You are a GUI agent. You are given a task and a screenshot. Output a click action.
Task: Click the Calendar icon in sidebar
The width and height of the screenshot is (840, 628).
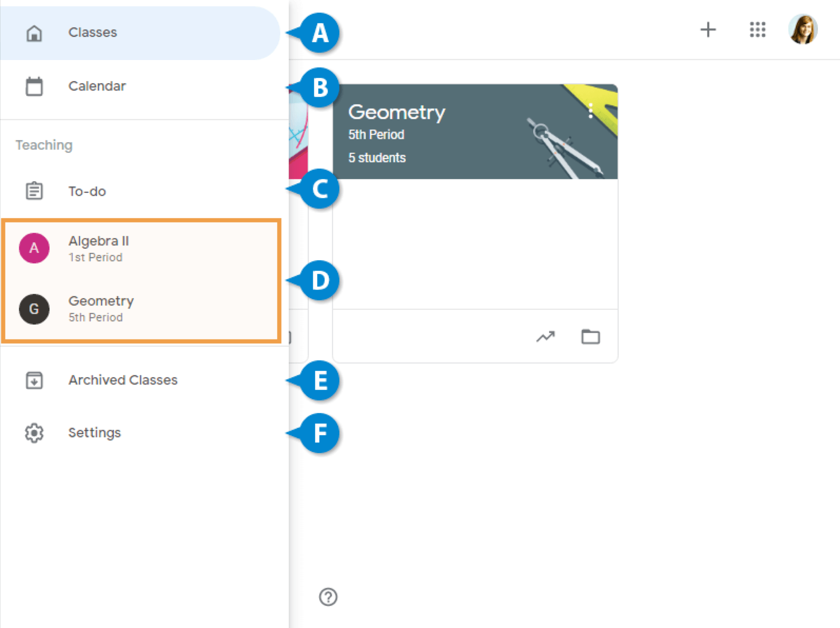click(34, 86)
